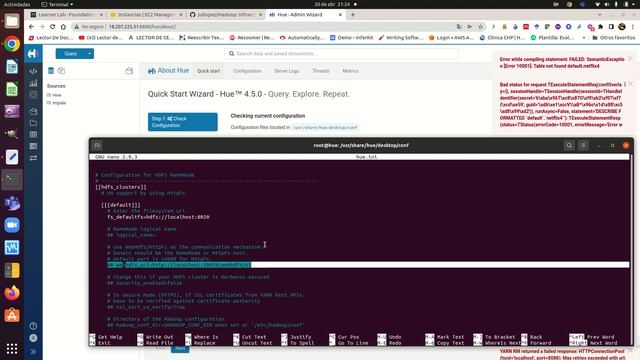Focus the Search data and saved documents field
This screenshot has width=640, height=360.
[x=341, y=53]
